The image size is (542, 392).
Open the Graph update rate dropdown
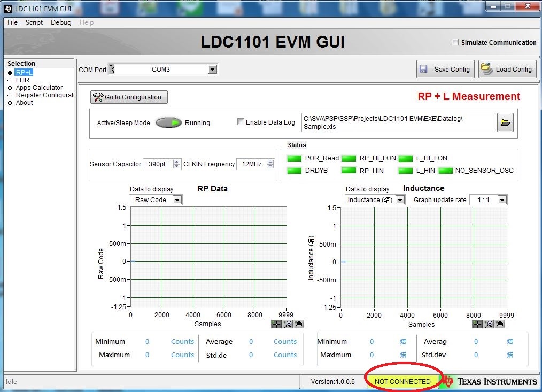(502, 200)
